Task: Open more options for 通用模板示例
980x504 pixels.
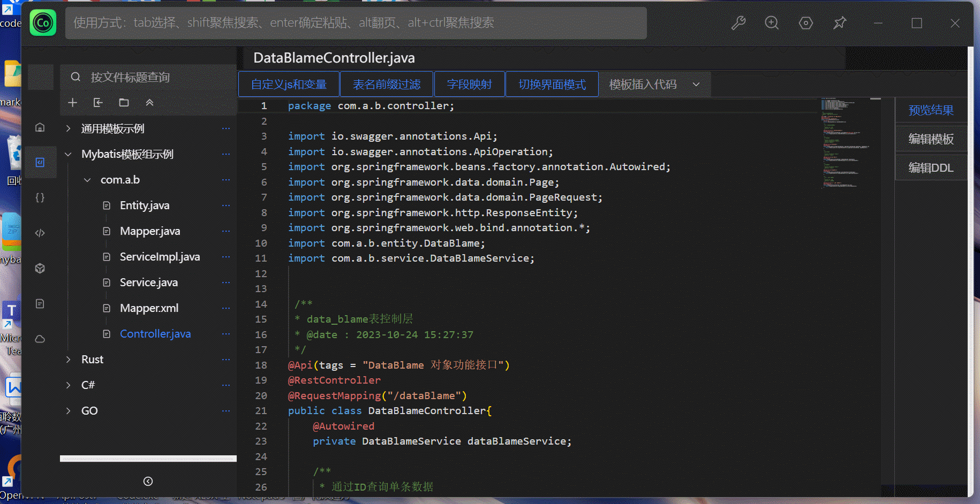Action: [x=226, y=128]
